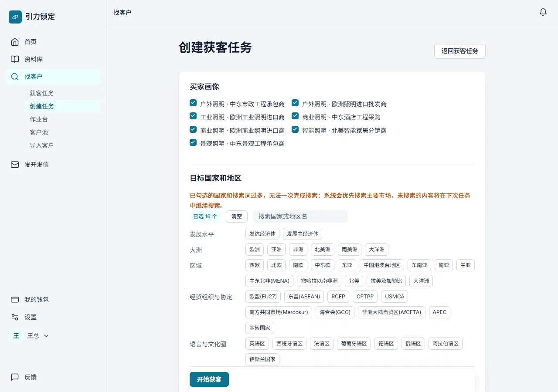
Task: Uncheck 户外照明 · 欧洲照明进口批发商
Action: pos(295,103)
